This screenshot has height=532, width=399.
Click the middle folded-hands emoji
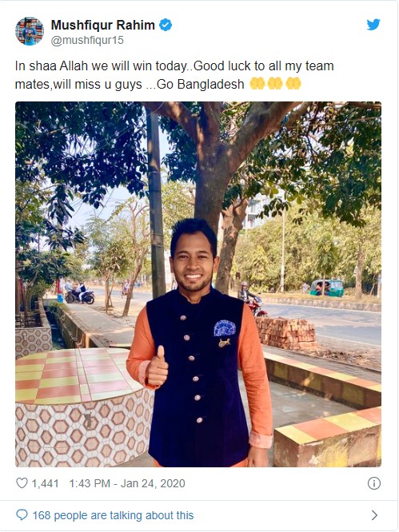pos(275,83)
